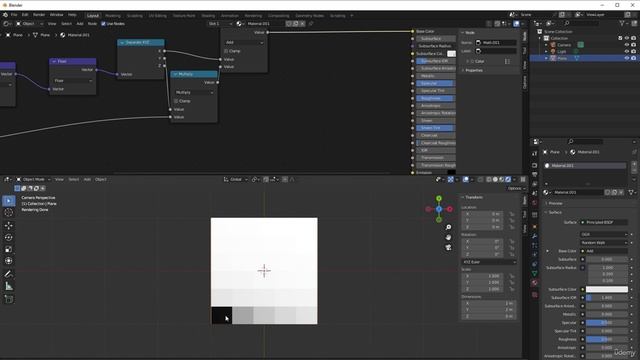
Task: Open the Node menu in node editor header
Action: click(92, 24)
